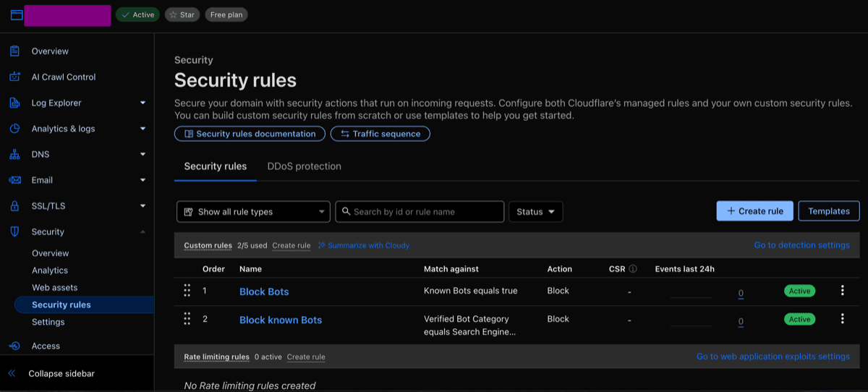
Task: Toggle the Active badge on Block known Bots
Action: click(x=799, y=319)
